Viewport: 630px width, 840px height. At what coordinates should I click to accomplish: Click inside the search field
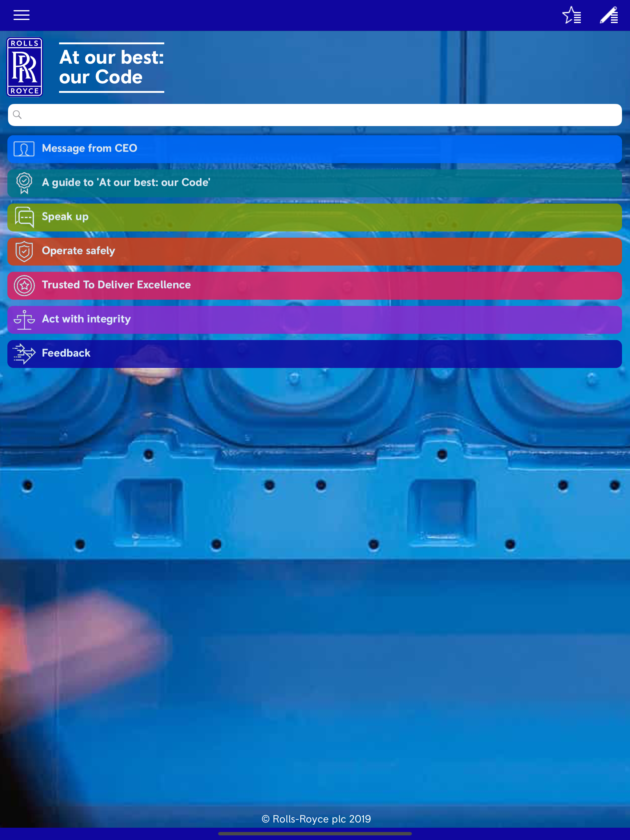(315, 115)
